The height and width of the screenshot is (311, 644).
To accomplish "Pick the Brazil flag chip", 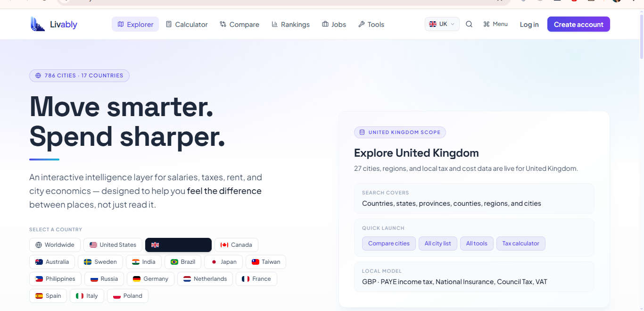I will coord(183,262).
